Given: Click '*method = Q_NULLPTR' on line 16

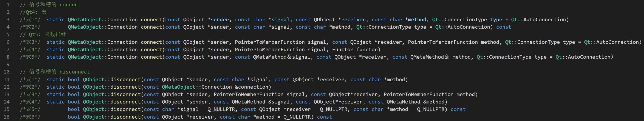Looking at the screenshot, I should (x=282, y=117).
